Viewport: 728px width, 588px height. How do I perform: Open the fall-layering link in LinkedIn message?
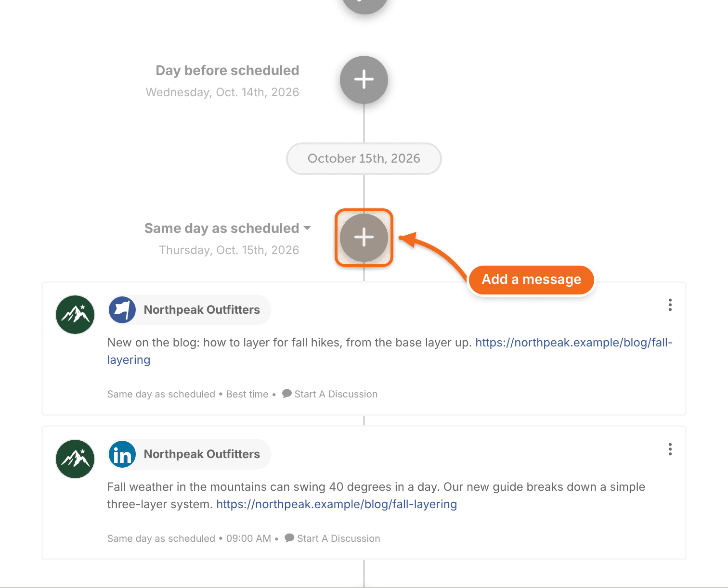[337, 504]
